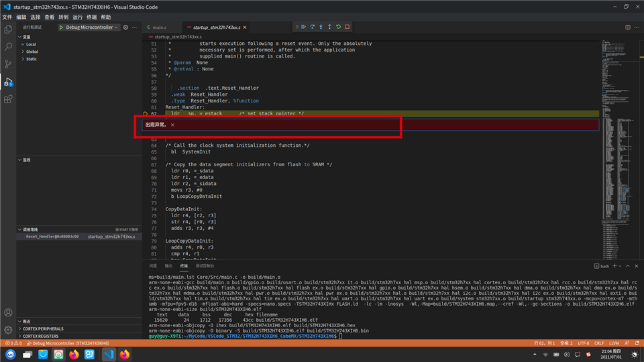The width and height of the screenshot is (644, 362).
Task: Open the terminal launch profile dropdown
Action: coord(620,266)
